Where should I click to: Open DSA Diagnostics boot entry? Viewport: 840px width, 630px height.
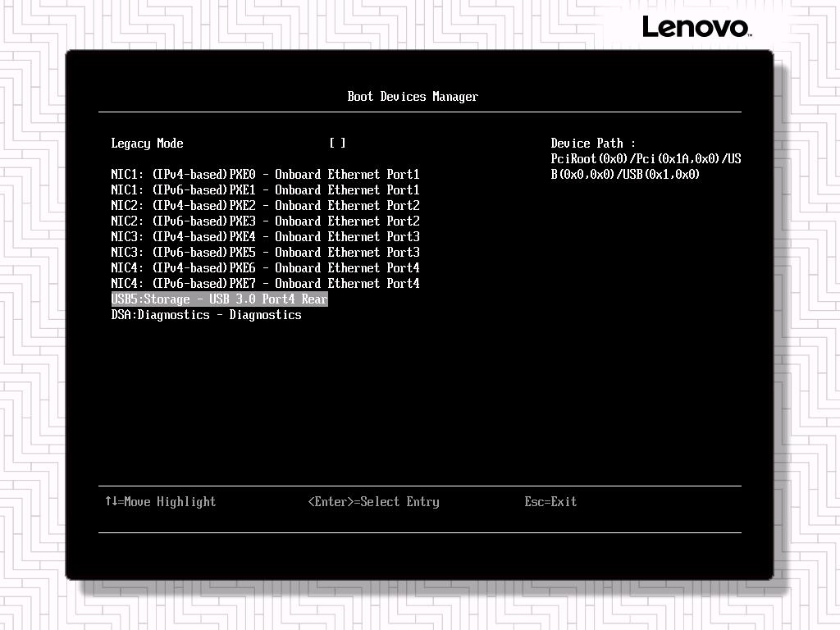point(206,315)
